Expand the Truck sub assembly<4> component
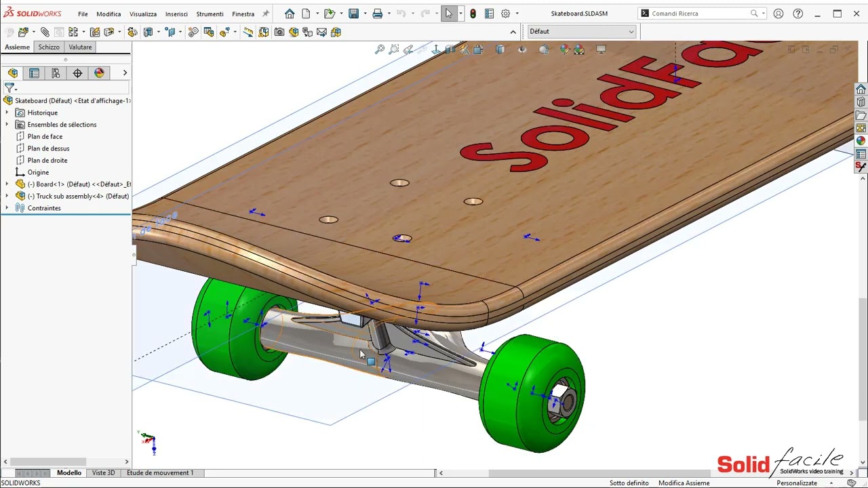868x488 pixels. click(7, 196)
